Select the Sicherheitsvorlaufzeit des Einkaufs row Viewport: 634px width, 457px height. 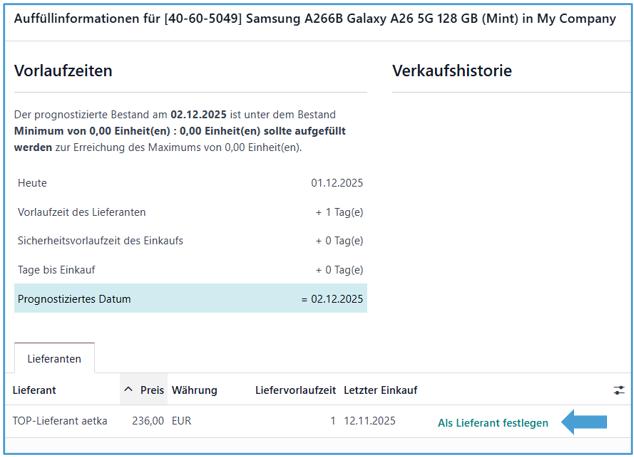(190, 241)
